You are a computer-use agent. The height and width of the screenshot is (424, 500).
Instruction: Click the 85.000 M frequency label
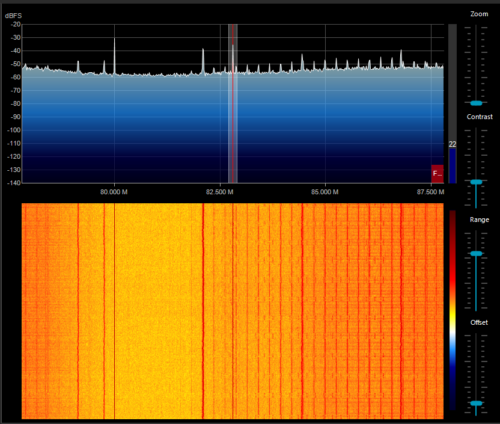pos(325,192)
